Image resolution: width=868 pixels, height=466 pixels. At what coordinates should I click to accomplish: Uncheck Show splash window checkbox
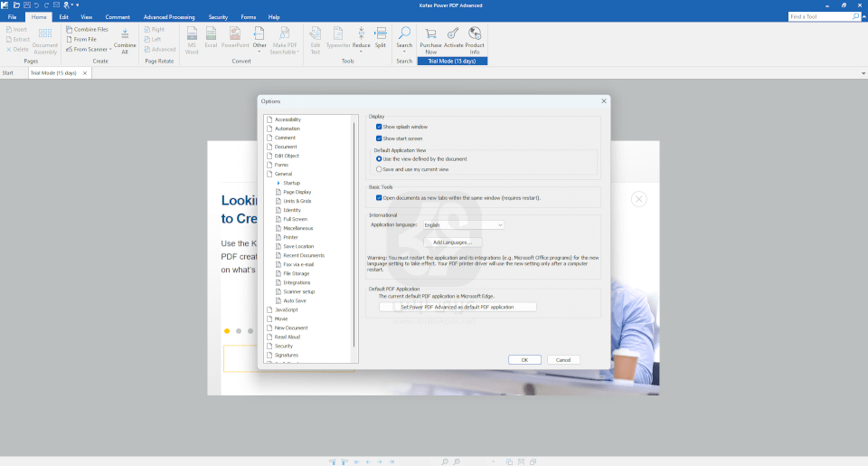(379, 127)
